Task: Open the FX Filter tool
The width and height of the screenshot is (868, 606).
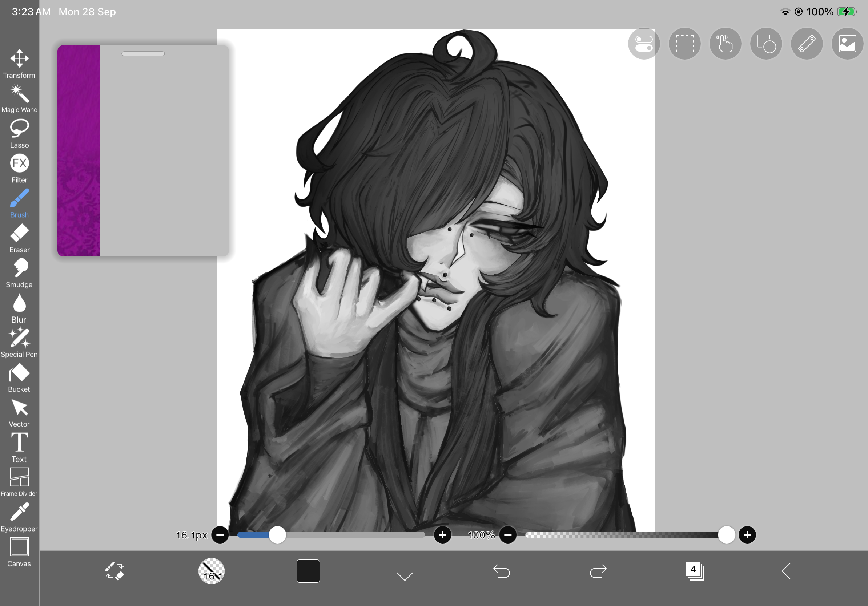Action: [19, 169]
